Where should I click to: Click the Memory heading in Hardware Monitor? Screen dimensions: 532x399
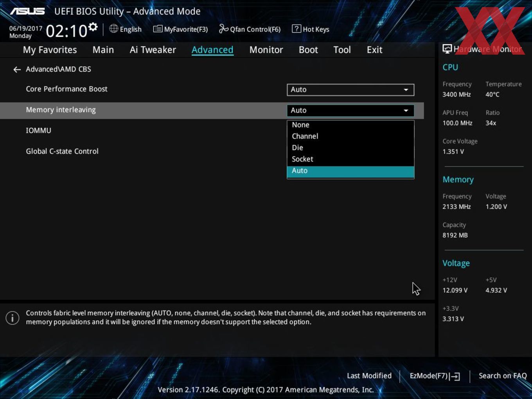(458, 180)
